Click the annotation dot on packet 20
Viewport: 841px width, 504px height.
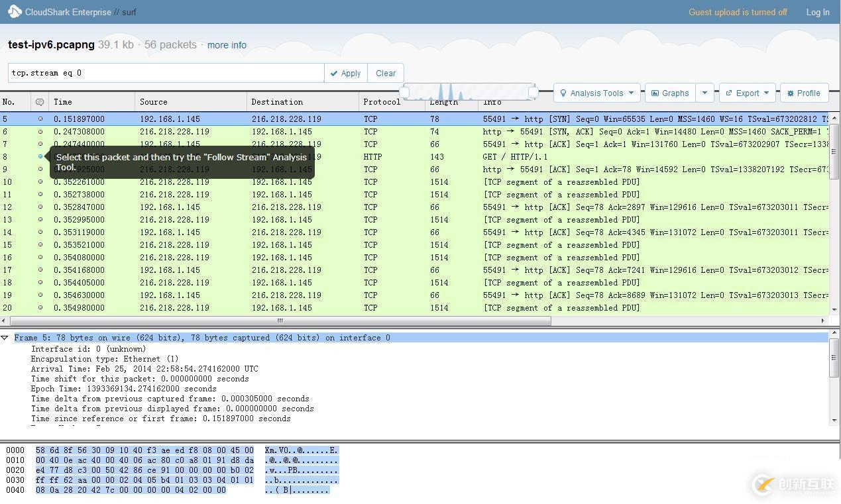(40, 308)
